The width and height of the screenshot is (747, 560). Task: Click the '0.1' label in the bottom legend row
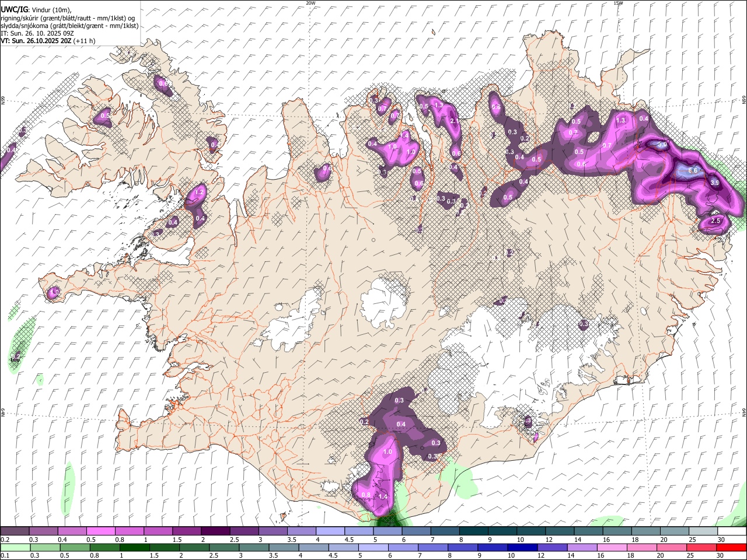5,555
